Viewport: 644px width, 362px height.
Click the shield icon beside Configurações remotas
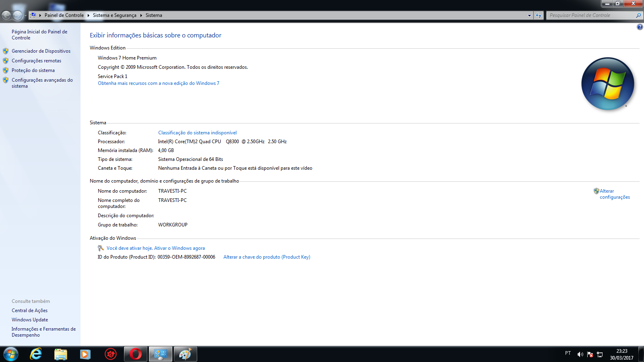[6, 61]
